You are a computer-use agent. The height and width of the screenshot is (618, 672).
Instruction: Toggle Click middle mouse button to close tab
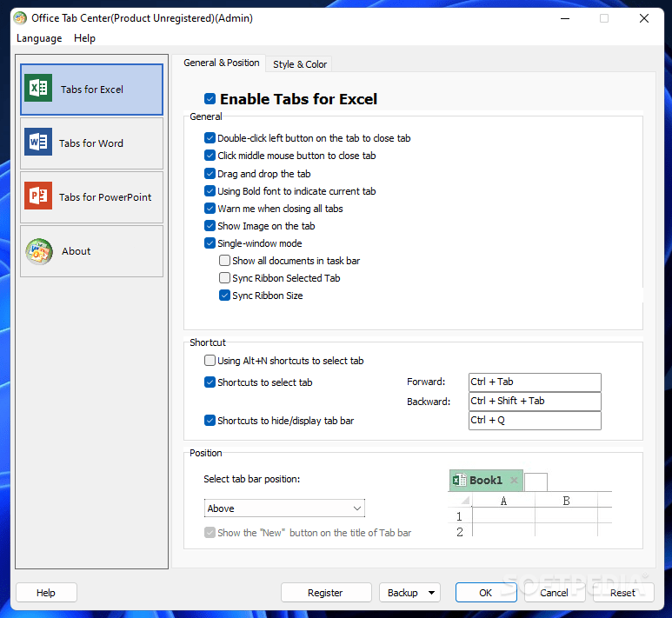210,156
